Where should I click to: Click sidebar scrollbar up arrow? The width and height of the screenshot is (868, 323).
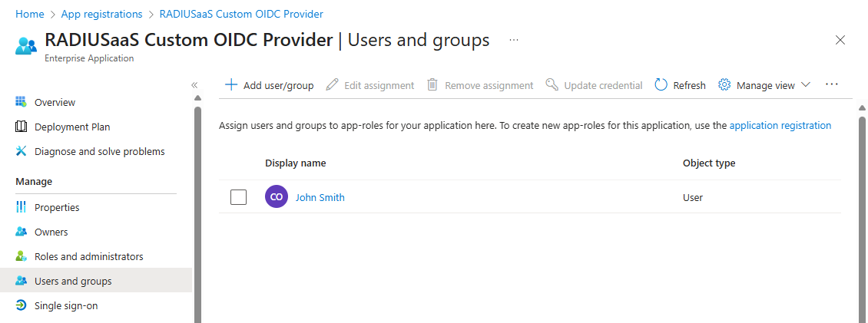click(197, 98)
